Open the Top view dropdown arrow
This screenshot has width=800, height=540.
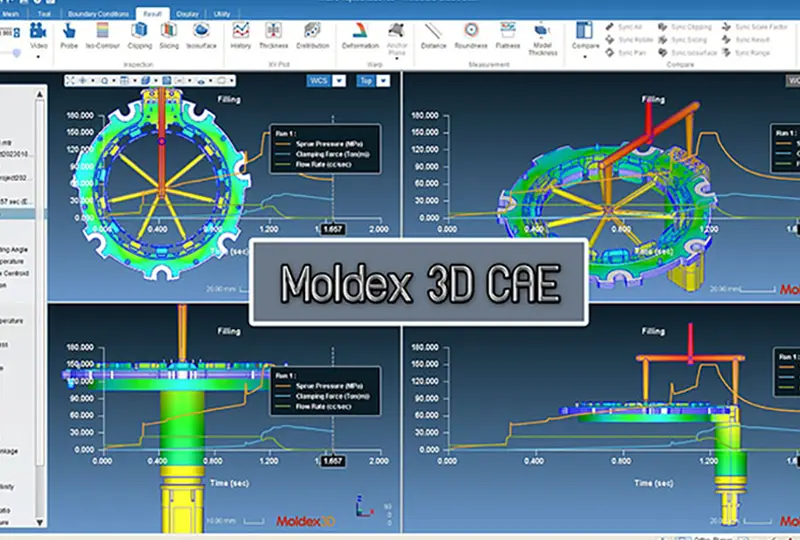[x=383, y=81]
